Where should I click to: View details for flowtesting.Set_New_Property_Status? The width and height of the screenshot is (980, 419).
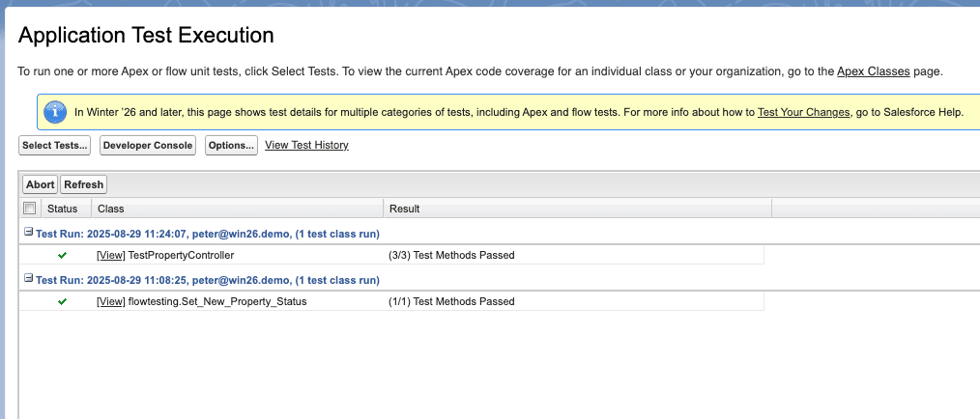(111, 301)
